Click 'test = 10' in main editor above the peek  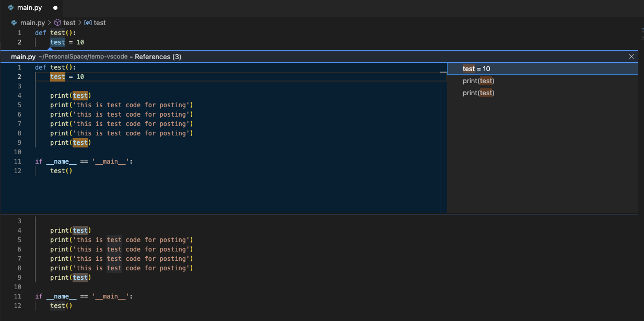(67, 42)
